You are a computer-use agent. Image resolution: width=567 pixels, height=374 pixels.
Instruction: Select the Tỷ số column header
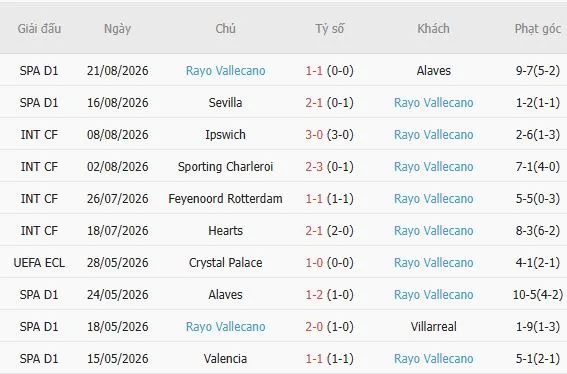329,29
